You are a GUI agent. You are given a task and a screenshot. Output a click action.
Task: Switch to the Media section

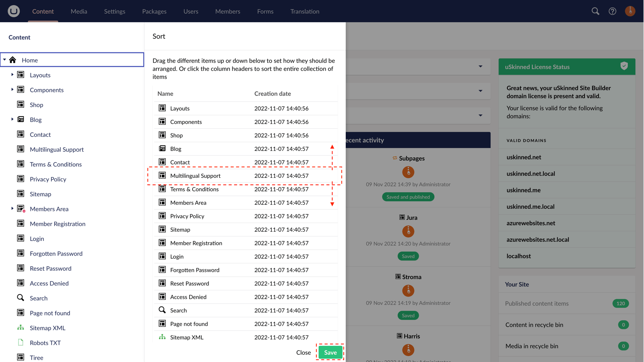click(78, 11)
